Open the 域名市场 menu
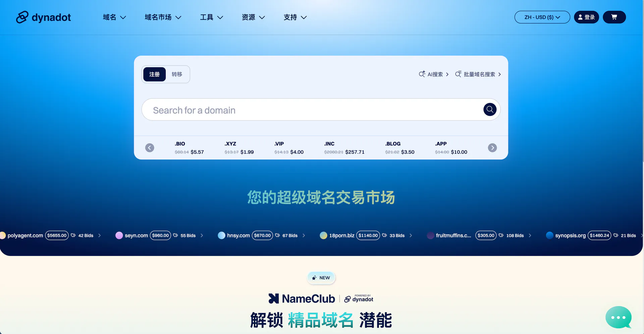The width and height of the screenshot is (644, 334). click(x=163, y=17)
